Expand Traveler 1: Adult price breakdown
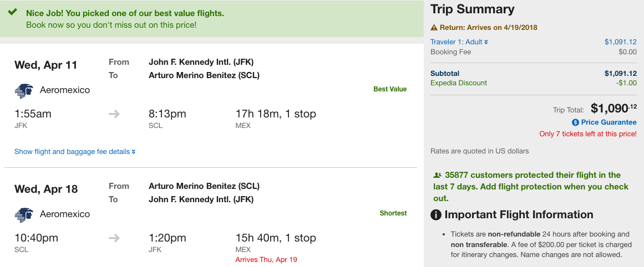Viewport: 644px width, 267px height. [459, 42]
